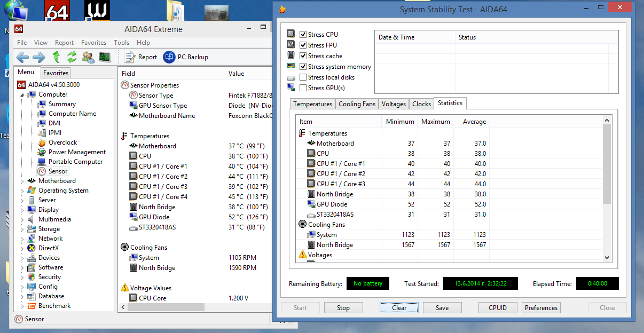The height and width of the screenshot is (333, 644).
Task: Collapse the Computer tree node
Action: [22, 95]
